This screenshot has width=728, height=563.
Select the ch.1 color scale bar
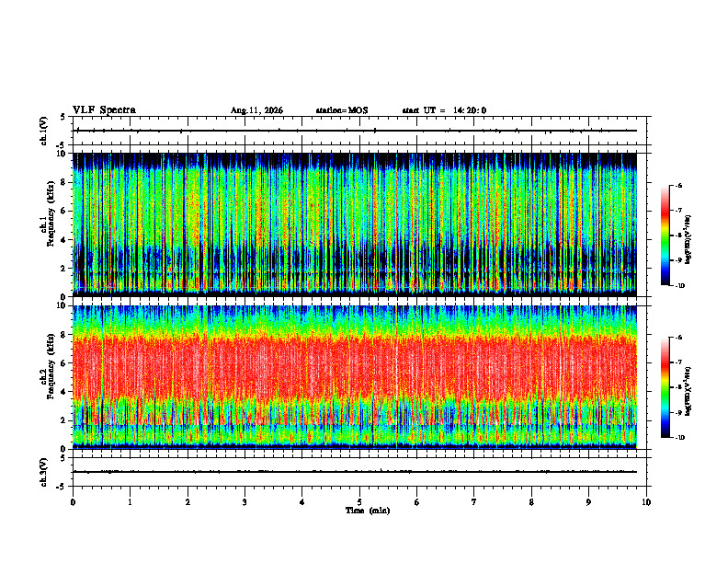click(x=665, y=236)
